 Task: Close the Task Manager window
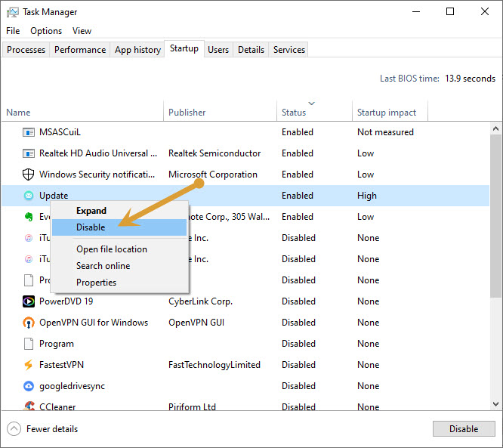pyautogui.click(x=485, y=12)
